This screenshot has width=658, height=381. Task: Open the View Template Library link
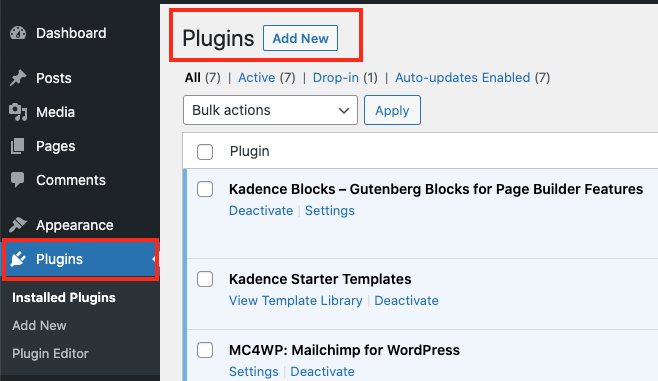(295, 300)
